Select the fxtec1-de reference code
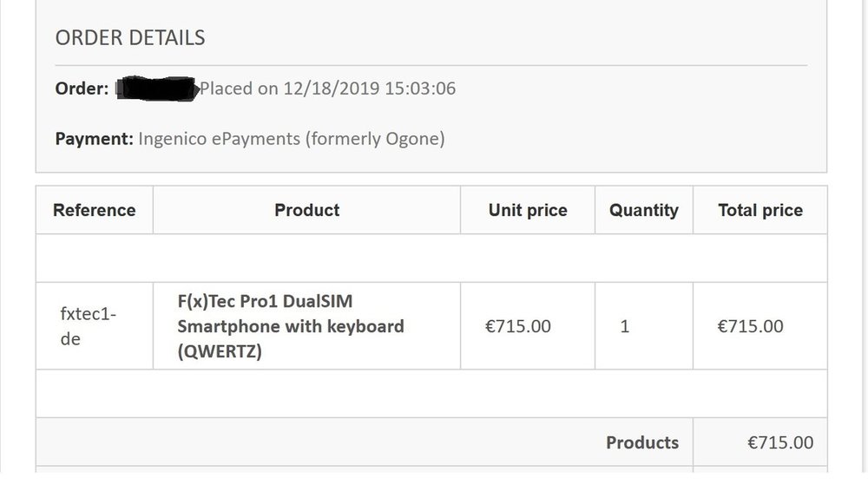This screenshot has width=868, height=491. tap(88, 326)
